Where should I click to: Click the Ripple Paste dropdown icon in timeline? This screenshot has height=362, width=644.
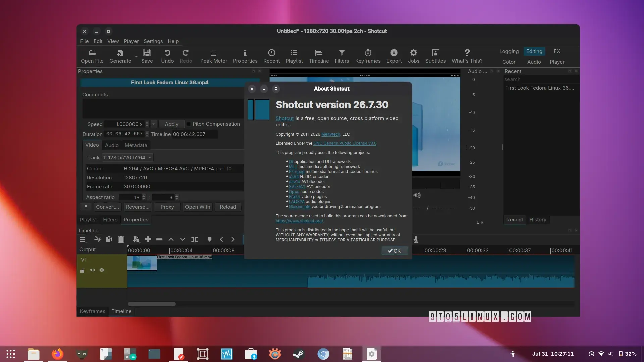[x=136, y=239]
